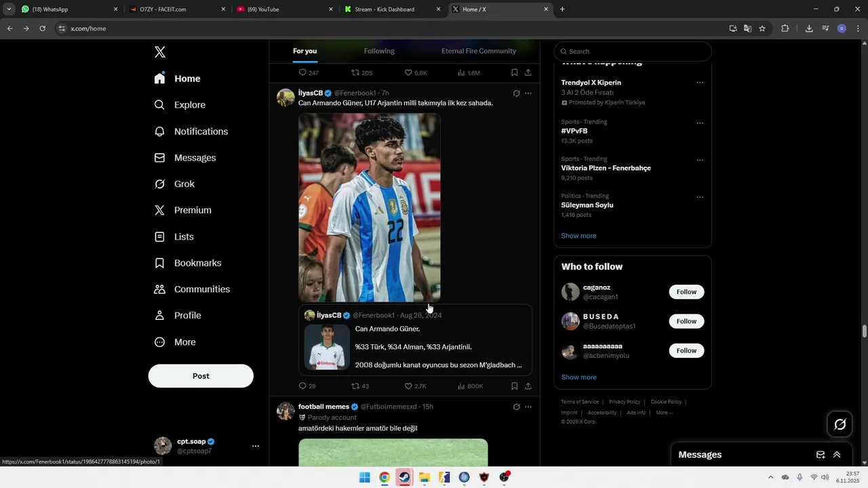
Task: Switch to the Kick Dashboard browser tab
Action: pyautogui.click(x=393, y=9)
